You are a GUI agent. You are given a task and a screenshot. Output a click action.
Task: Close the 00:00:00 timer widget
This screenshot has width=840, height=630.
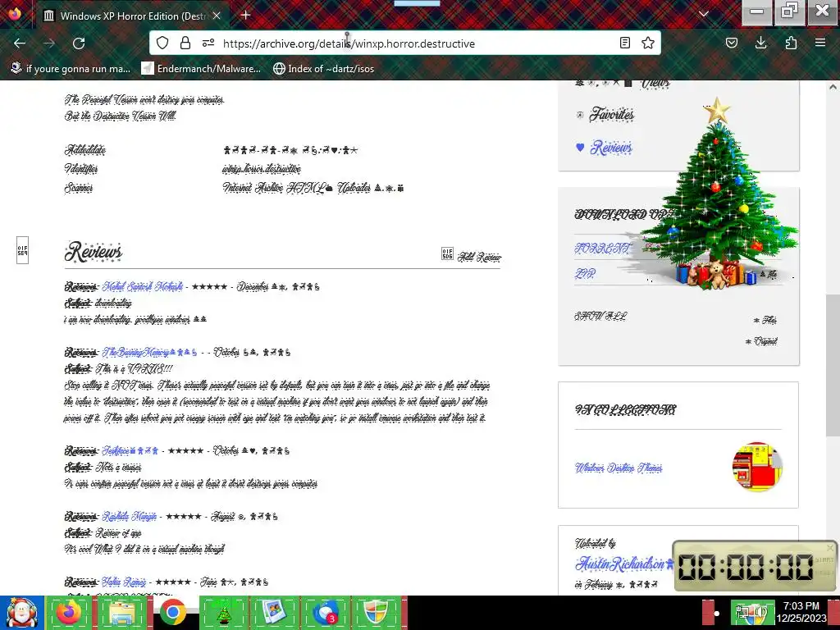coord(830,547)
